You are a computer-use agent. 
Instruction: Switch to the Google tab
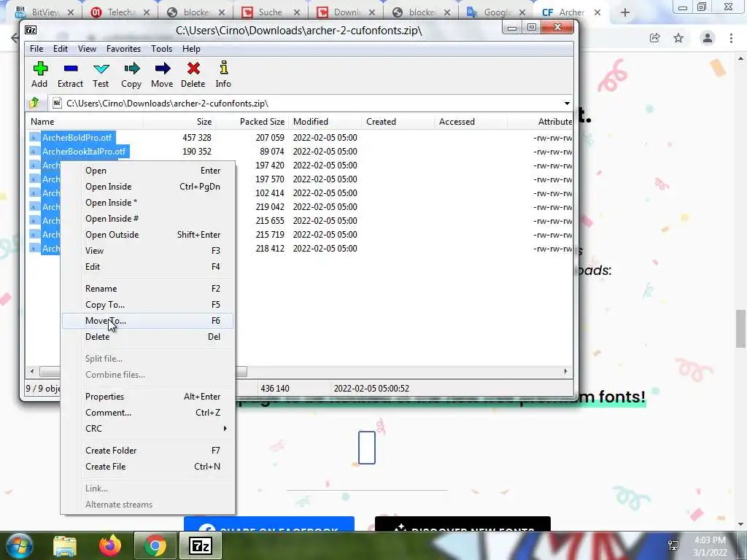tap(495, 12)
